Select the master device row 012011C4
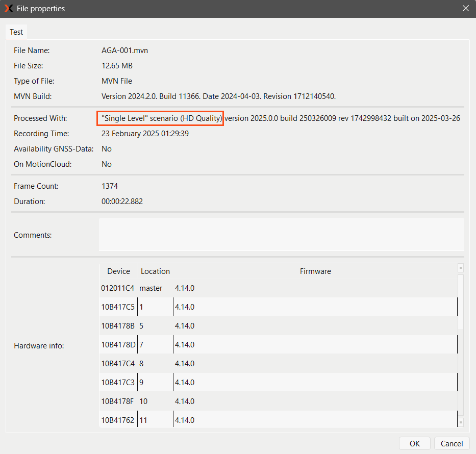Viewport: 476px width, 454px height. pos(118,288)
